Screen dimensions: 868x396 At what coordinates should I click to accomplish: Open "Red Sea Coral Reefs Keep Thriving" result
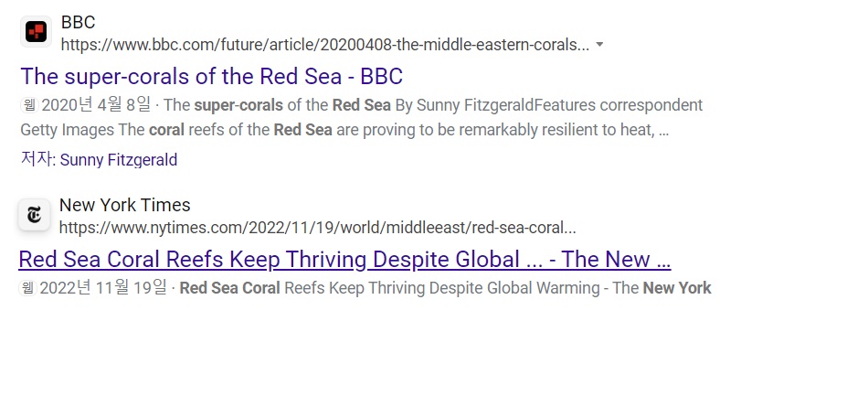344,259
